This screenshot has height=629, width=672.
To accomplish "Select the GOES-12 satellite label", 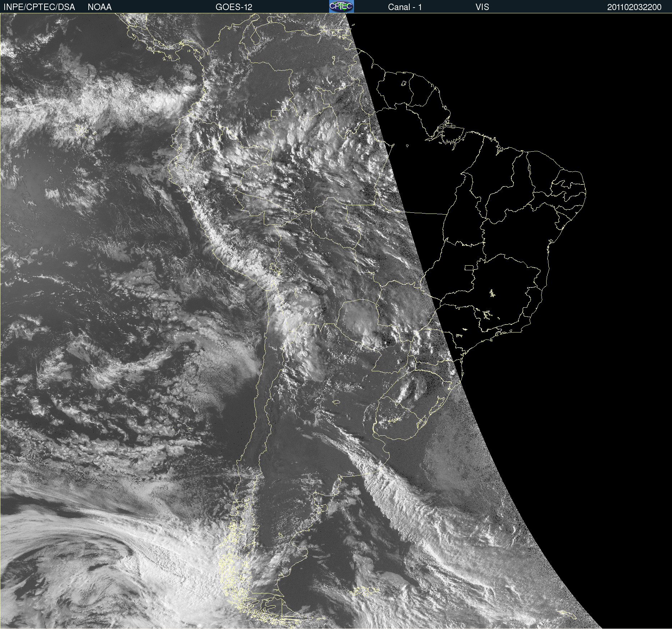I will coord(234,7).
